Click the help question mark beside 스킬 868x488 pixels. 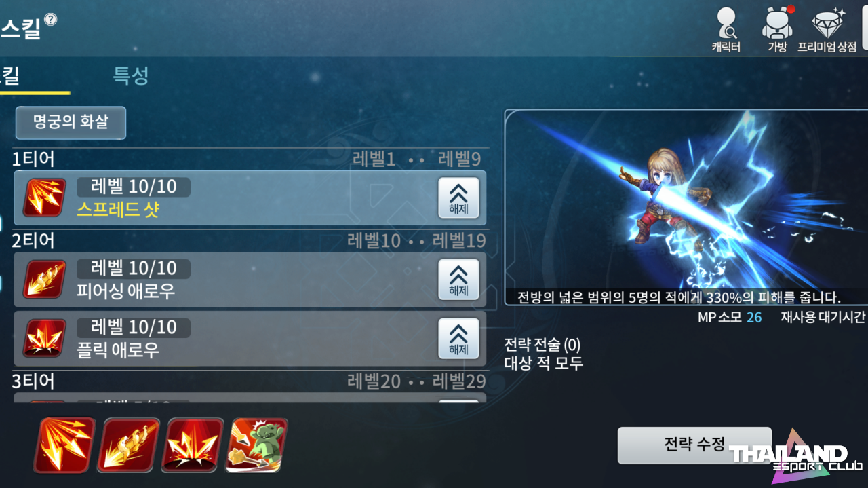point(50,19)
